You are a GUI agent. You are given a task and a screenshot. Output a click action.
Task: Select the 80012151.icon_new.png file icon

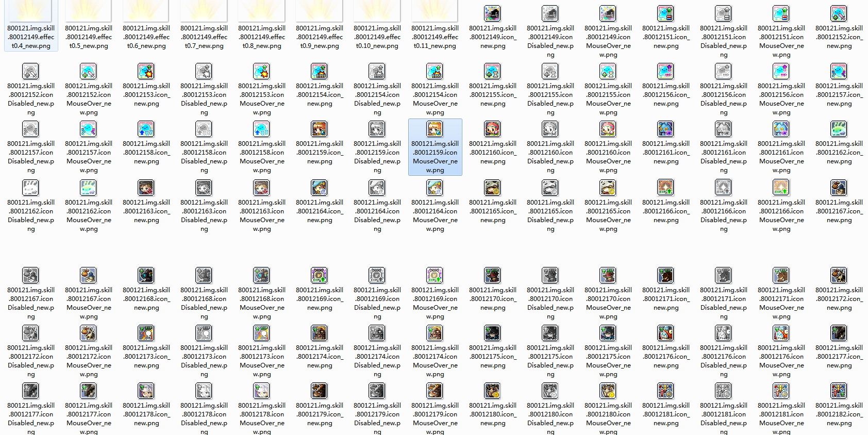(x=666, y=13)
